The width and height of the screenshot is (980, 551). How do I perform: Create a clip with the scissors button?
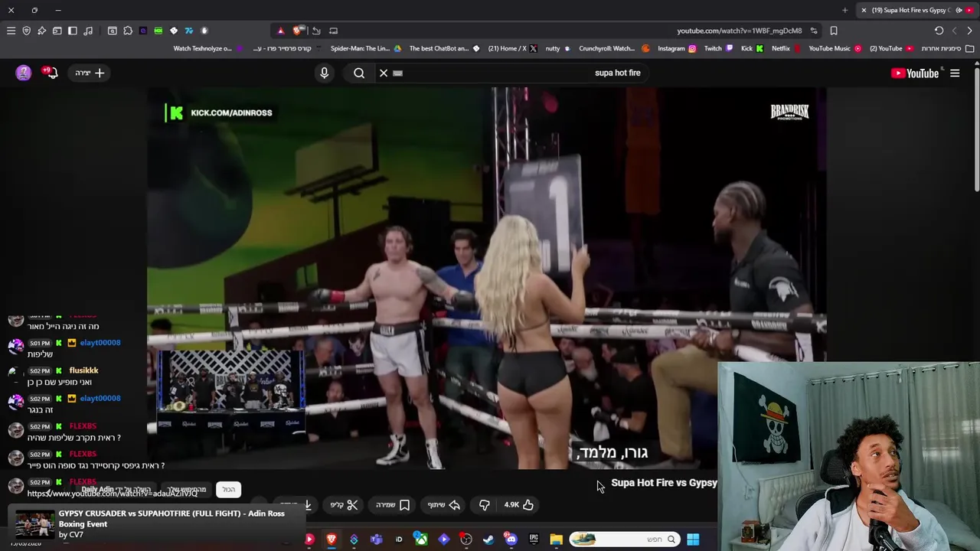344,504
